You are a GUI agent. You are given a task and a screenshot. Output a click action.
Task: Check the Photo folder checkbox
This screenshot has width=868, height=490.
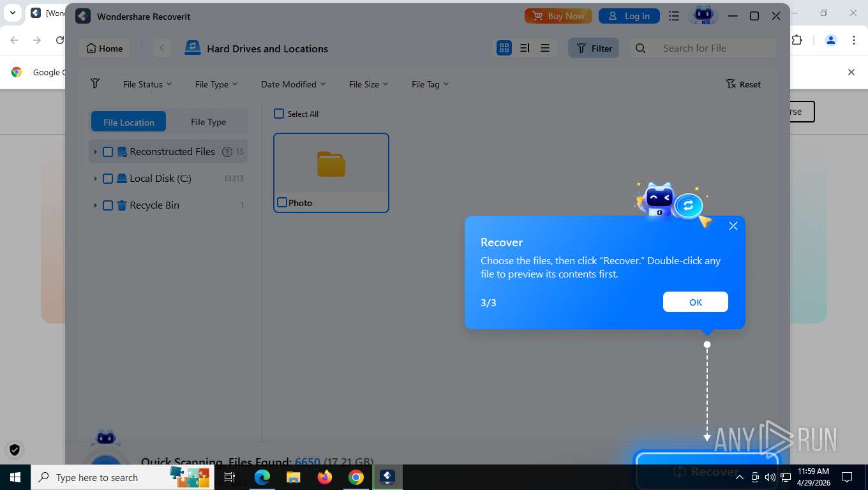pyautogui.click(x=282, y=202)
